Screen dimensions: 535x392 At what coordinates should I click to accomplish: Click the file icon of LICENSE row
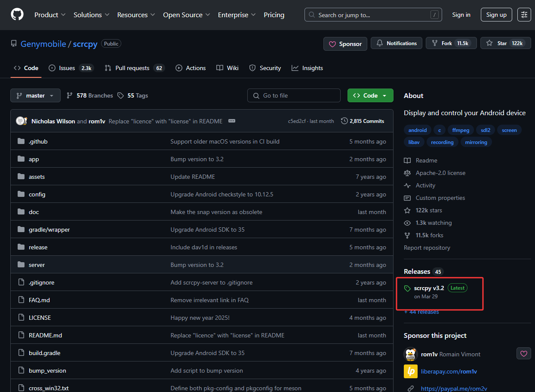pos(21,318)
